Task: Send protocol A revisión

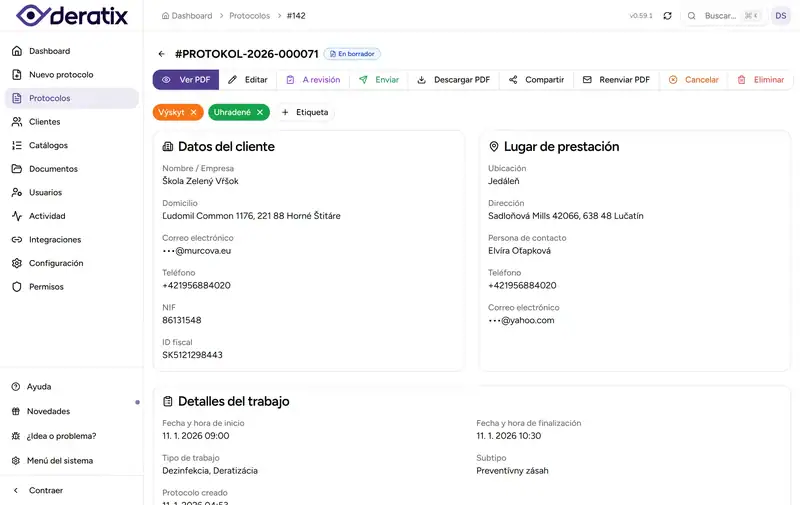Action: tap(313, 80)
